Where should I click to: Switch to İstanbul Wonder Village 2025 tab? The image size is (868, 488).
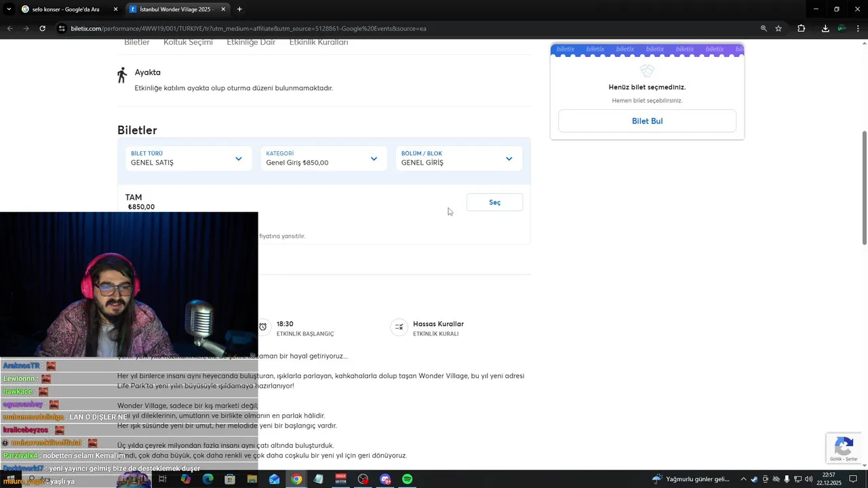tap(176, 9)
